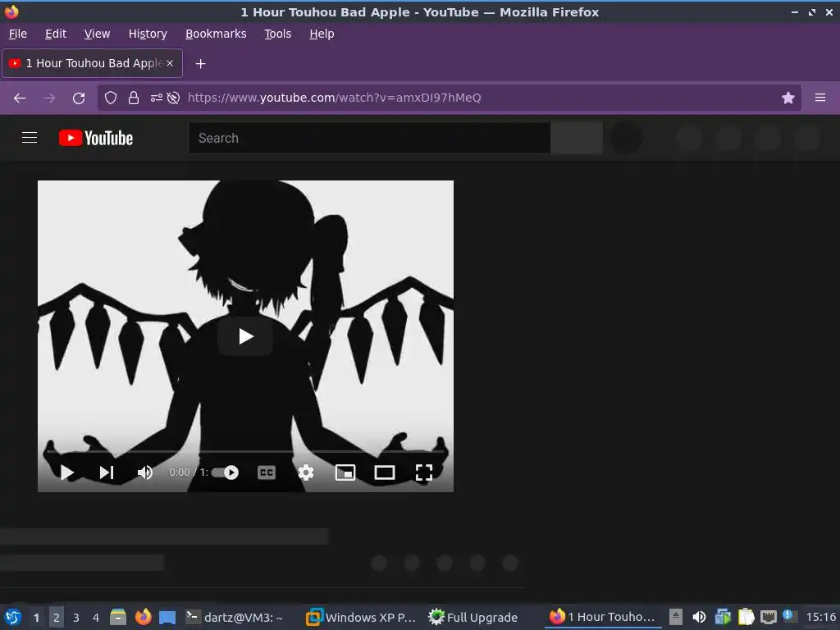Open video settings gear
This screenshot has height=630, width=840.
tap(306, 472)
